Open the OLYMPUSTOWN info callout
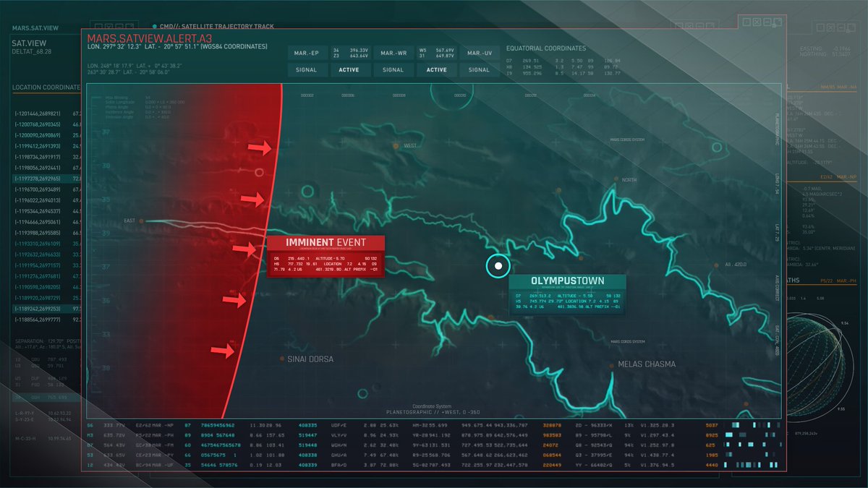This screenshot has width=868, height=488. click(567, 294)
